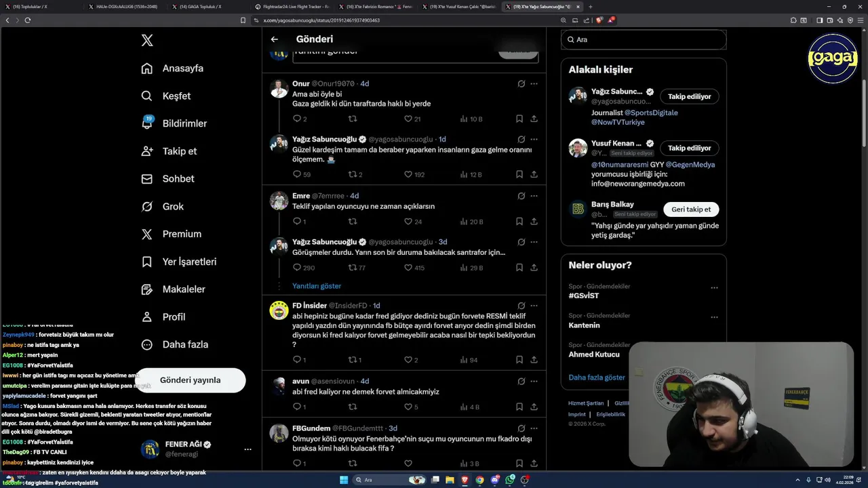Open Sohbet messages
This screenshot has height=488, width=868.
pos(167,179)
